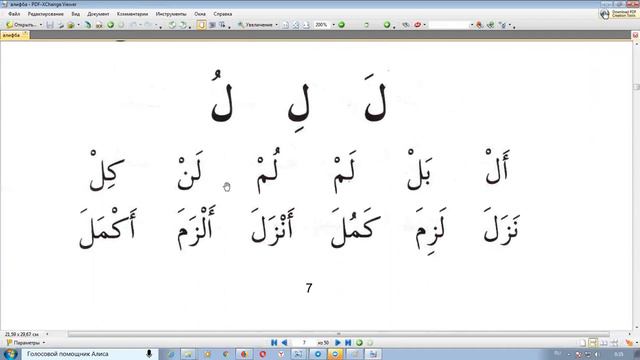Open the Файл menu
The image size is (640, 360).
(x=14, y=14)
